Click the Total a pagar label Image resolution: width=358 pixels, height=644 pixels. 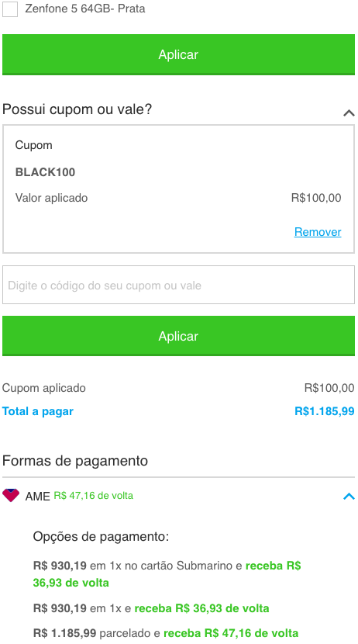(38, 411)
